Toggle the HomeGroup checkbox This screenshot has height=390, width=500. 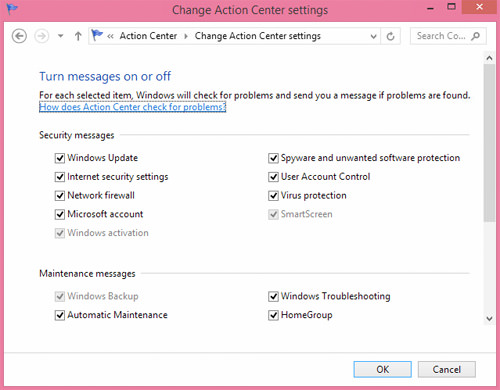coord(273,315)
